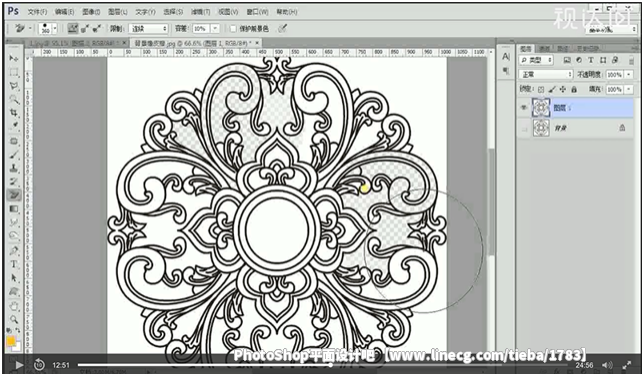The height and width of the screenshot is (374, 642).
Task: Switch to the 背景像皮擦.jpg document tab
Action: tap(194, 43)
